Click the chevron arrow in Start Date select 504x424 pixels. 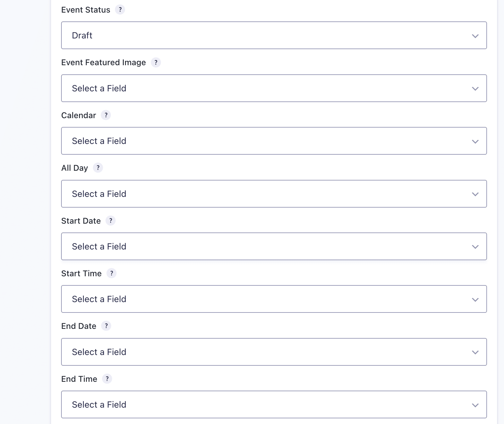[475, 247]
